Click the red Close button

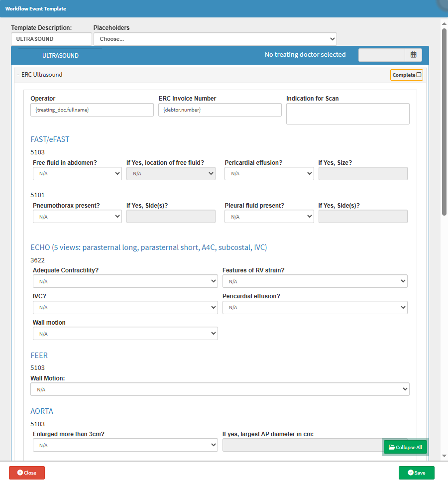point(27,473)
